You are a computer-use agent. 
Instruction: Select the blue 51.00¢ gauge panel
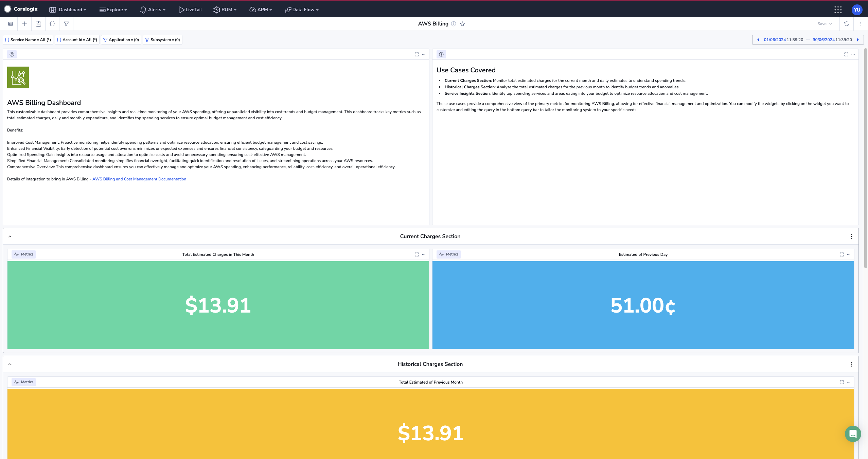[x=643, y=305]
